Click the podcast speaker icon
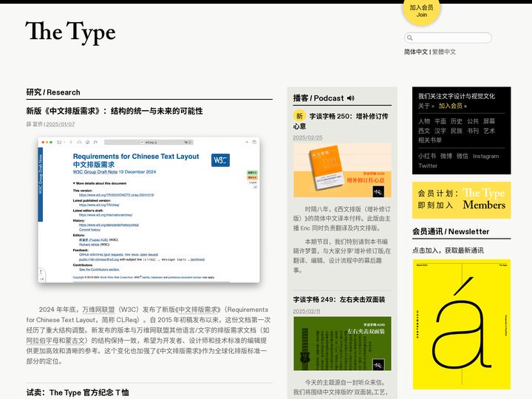The height and width of the screenshot is (399, 532). pyautogui.click(x=351, y=98)
